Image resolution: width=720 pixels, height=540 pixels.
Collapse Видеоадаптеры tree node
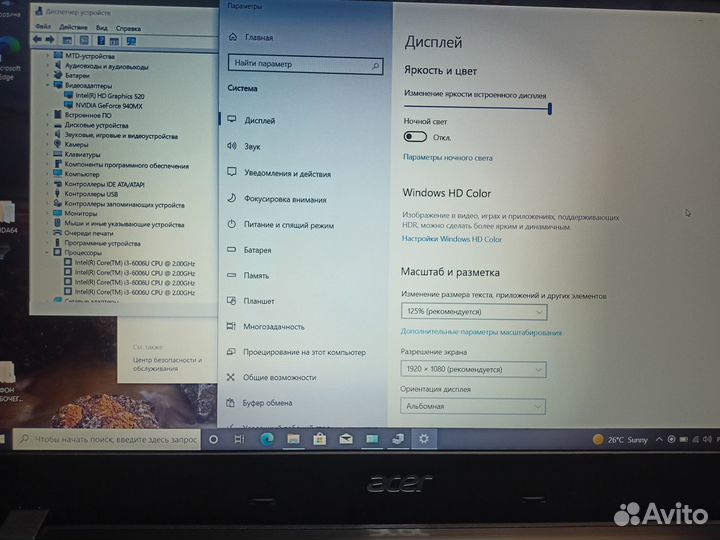point(48,85)
